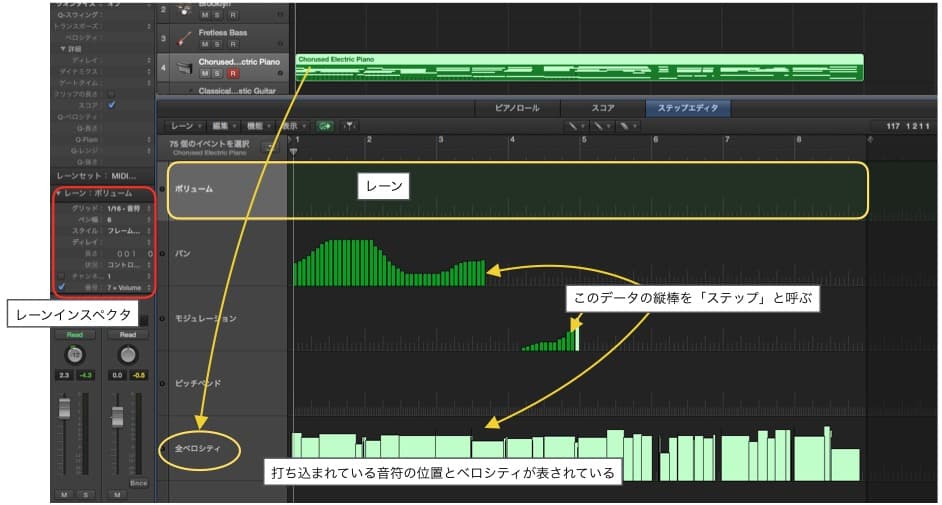Click the drum kit icon on track 2
This screenshot has height=505, width=942.
[184, 11]
